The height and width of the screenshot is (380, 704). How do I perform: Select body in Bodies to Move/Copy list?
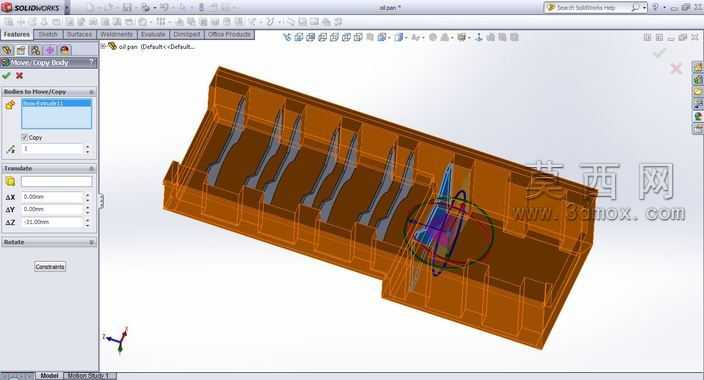pos(57,103)
